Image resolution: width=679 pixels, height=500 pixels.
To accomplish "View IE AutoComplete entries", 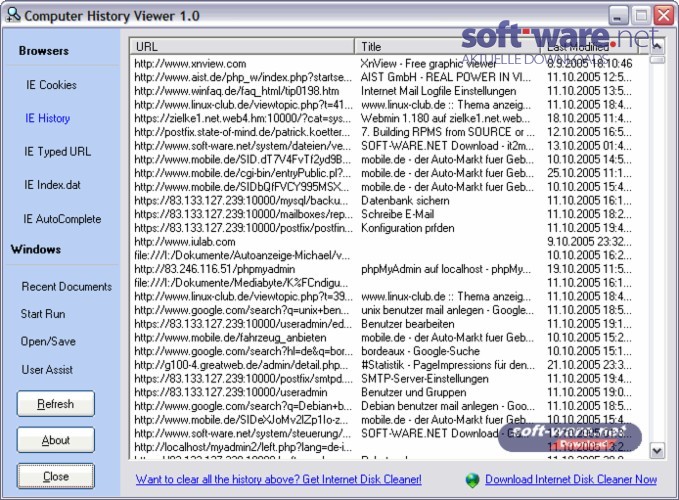I will click(62, 219).
